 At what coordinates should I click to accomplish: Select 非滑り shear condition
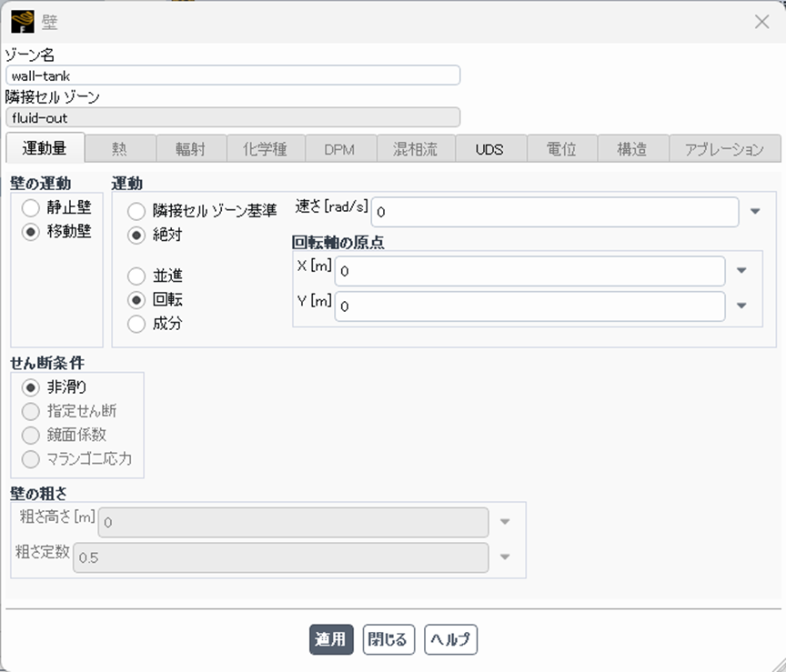[31, 387]
